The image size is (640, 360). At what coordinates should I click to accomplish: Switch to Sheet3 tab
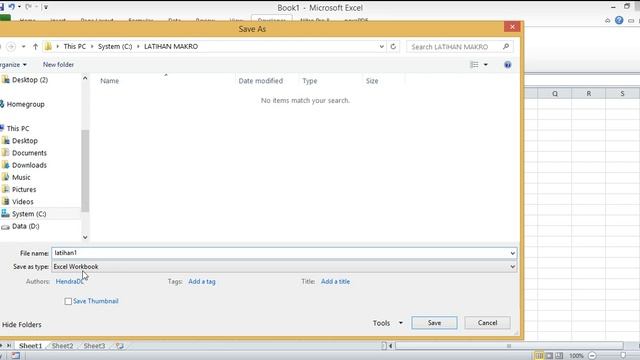[x=94, y=346]
